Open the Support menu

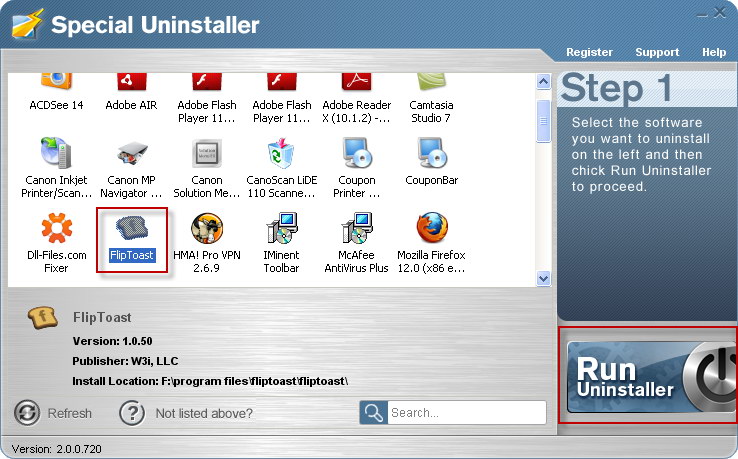(657, 52)
